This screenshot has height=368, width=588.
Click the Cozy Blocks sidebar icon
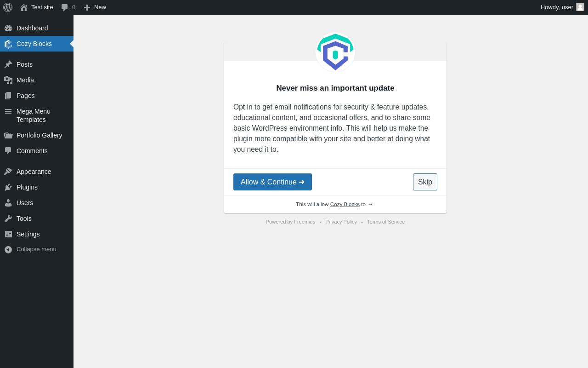(8, 44)
